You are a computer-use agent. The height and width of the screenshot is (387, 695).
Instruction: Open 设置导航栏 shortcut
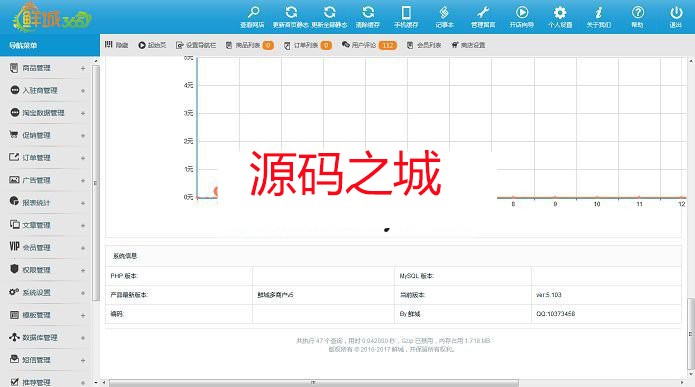pos(196,45)
